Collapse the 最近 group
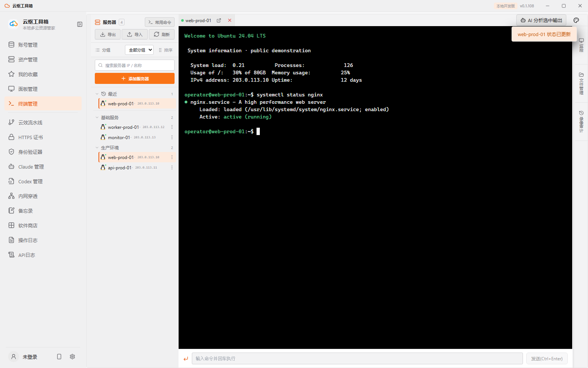This screenshot has height=368, width=588. [x=97, y=94]
